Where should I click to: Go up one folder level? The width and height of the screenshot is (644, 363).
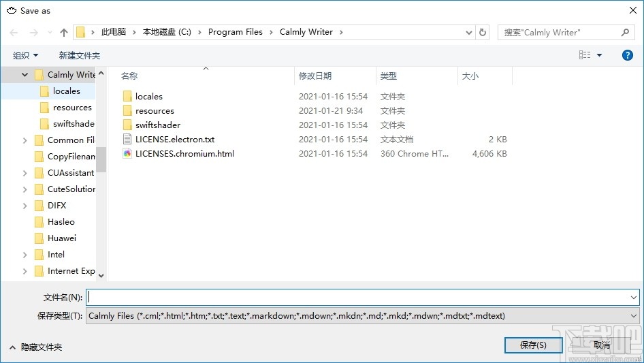(x=64, y=33)
